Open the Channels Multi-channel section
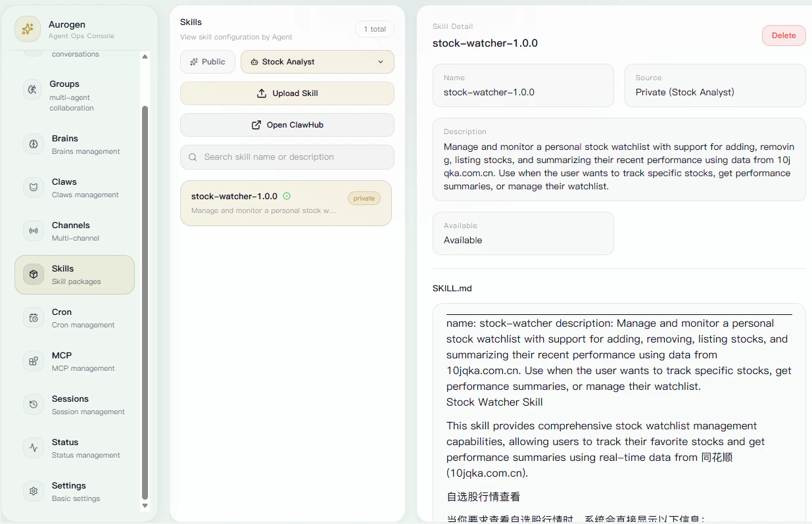Viewport: 812px width, 524px height. click(74, 231)
